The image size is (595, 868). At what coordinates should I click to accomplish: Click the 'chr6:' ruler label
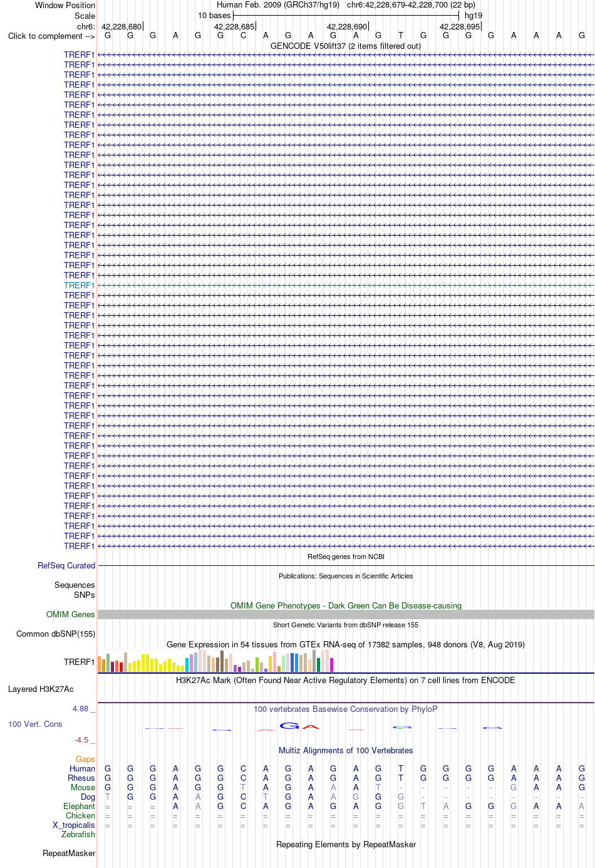pyautogui.click(x=86, y=26)
